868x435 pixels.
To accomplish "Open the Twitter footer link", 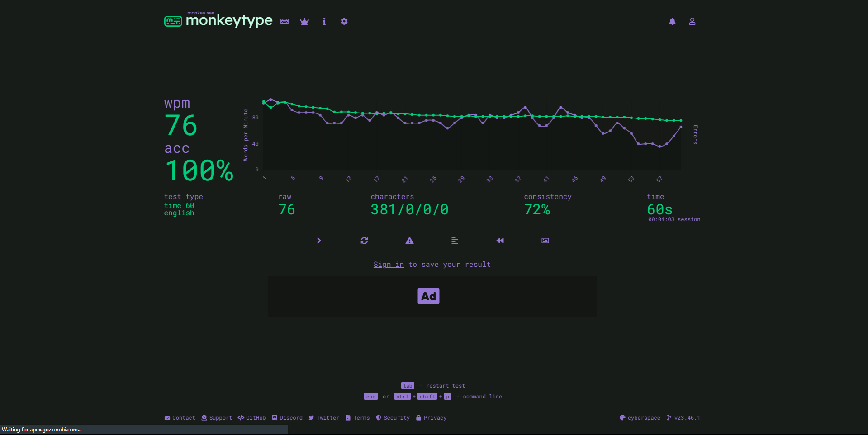I will [x=324, y=418].
